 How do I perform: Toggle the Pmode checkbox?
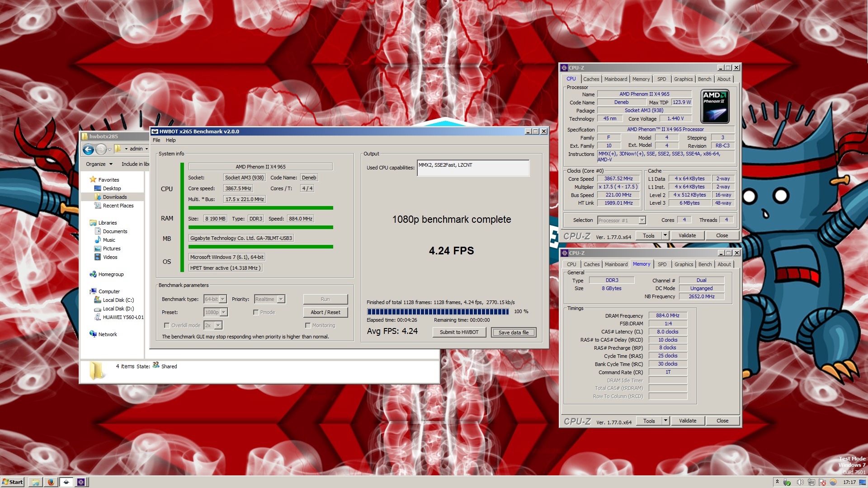coord(256,312)
